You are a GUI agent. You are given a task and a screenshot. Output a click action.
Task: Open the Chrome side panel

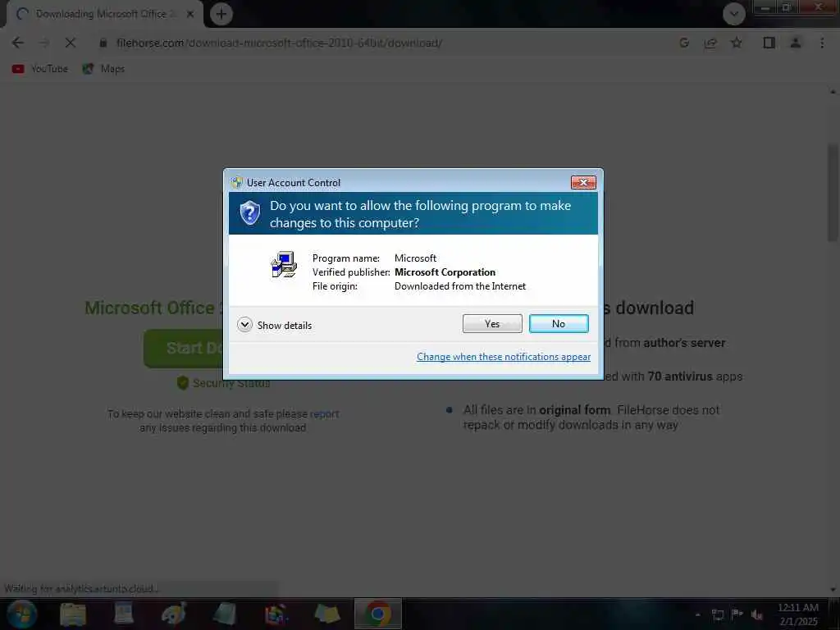pos(769,43)
